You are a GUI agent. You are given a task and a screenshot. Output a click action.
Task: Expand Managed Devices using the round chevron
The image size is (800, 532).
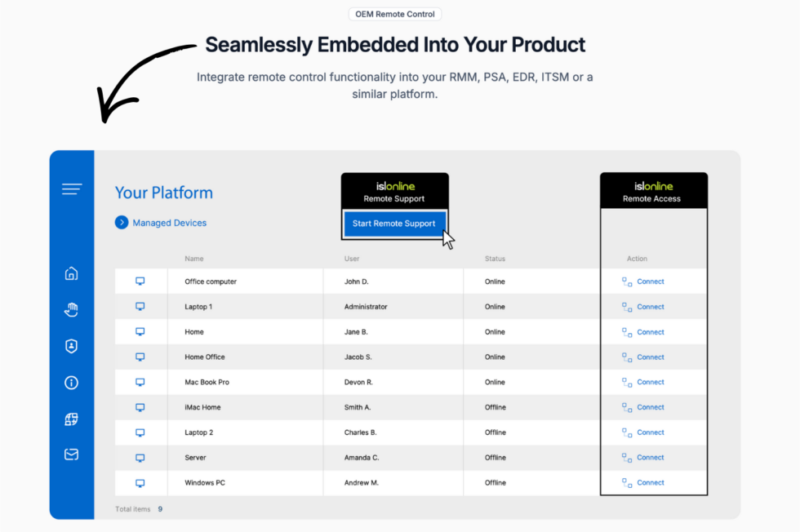pyautogui.click(x=122, y=223)
